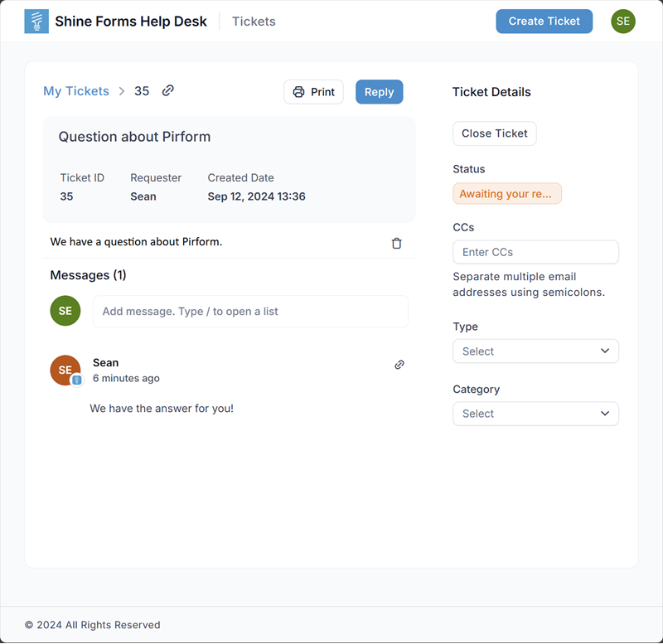Click the blue Reply button
Viewport: 663px width, 644px height.
(379, 92)
